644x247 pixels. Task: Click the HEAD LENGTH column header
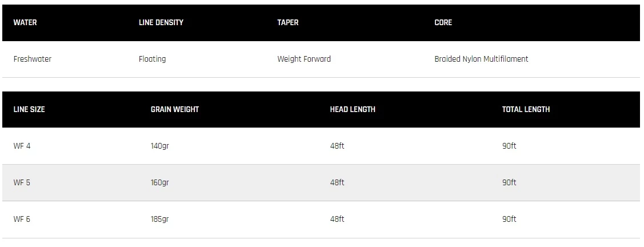353,109
